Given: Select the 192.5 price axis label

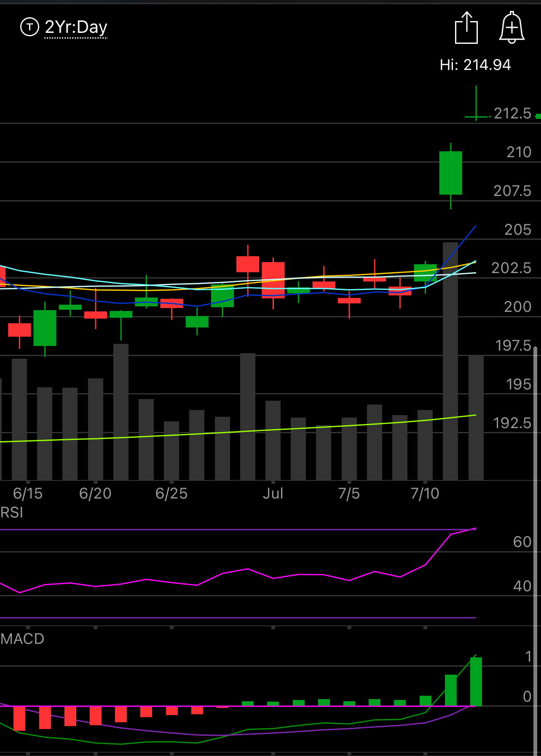Looking at the screenshot, I should click(x=512, y=423).
